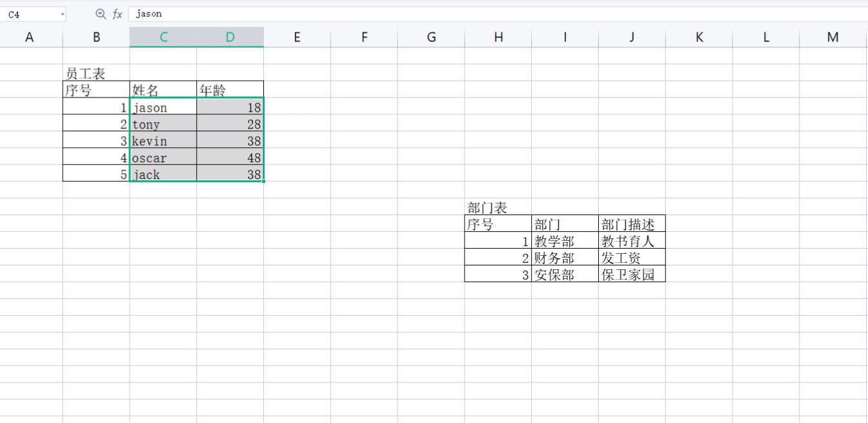Select the cell containing jason
868x423 pixels.
click(163, 107)
